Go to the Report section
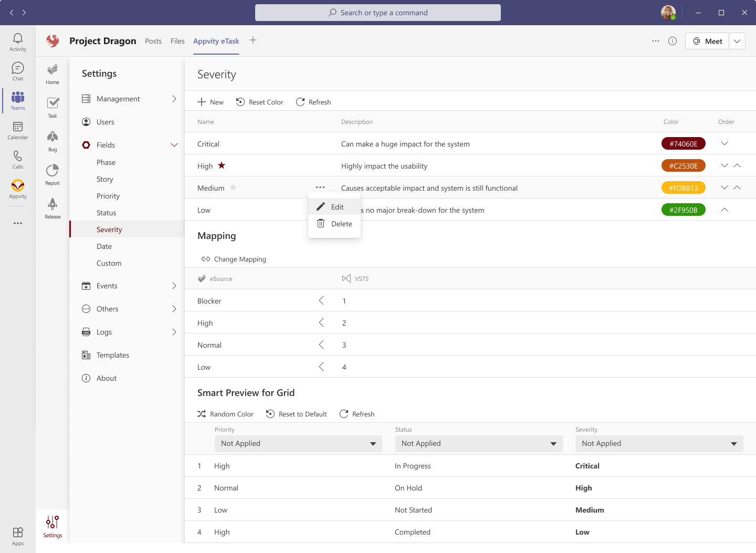This screenshot has height=553, width=756. 52,174
